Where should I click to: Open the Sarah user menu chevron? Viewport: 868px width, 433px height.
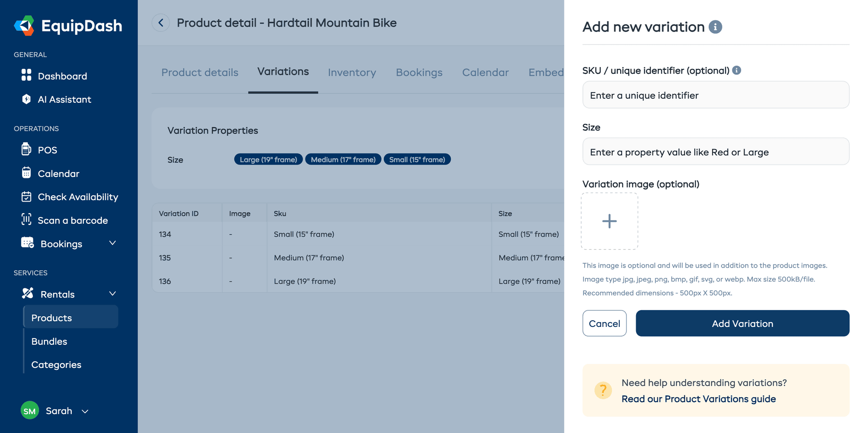[85, 411]
